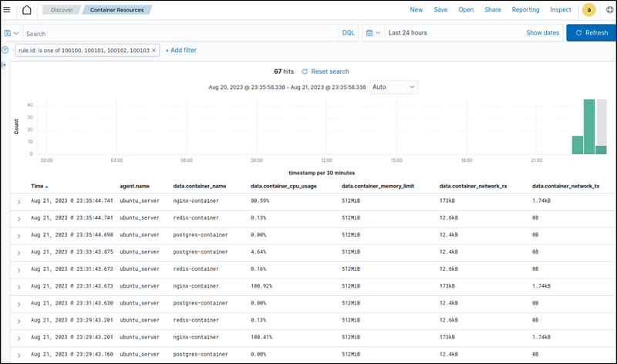Viewport: 617px width, 364px height.
Task: Remove the rule.id filter with X
Action: pyautogui.click(x=153, y=50)
